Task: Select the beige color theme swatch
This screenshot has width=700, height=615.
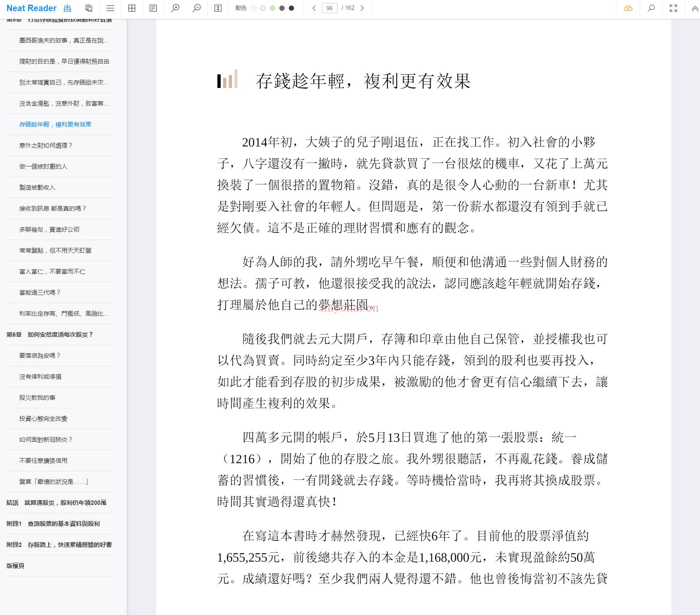Action: click(x=263, y=8)
